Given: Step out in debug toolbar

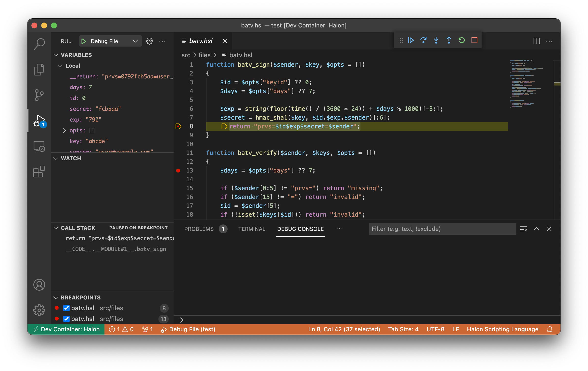Looking at the screenshot, I should click(449, 40).
